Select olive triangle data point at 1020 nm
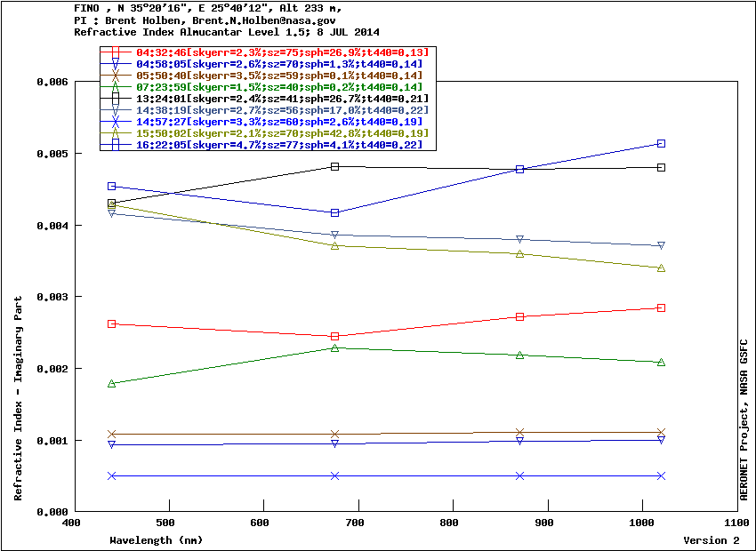This screenshot has width=756, height=551. tap(661, 268)
